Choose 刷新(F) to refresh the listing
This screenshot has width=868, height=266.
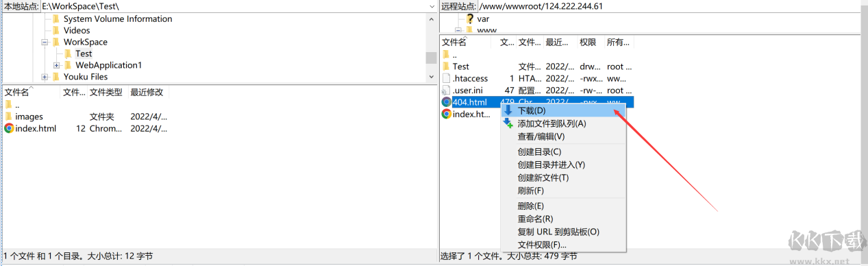click(562, 191)
